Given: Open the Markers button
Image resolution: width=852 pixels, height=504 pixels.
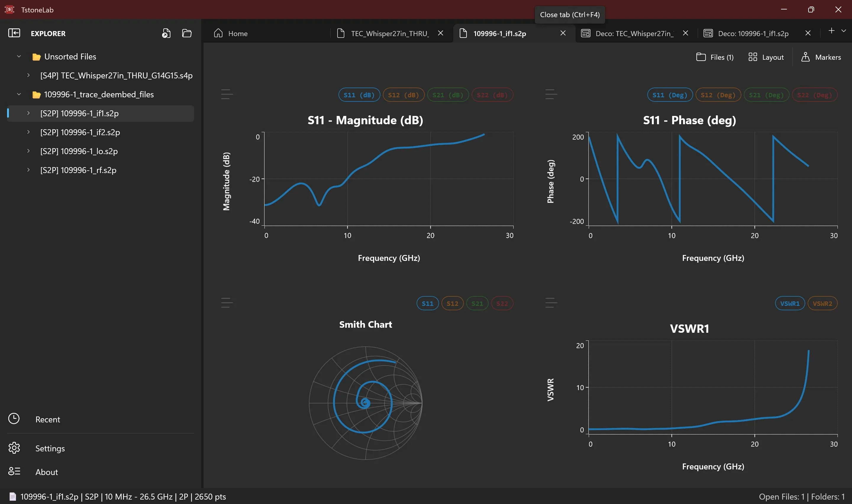Looking at the screenshot, I should [x=821, y=57].
